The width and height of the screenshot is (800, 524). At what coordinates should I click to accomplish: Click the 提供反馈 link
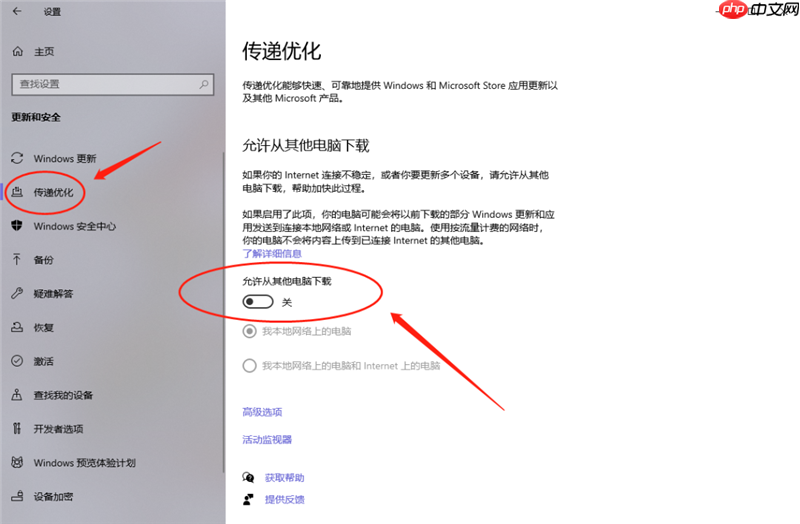tap(285, 499)
